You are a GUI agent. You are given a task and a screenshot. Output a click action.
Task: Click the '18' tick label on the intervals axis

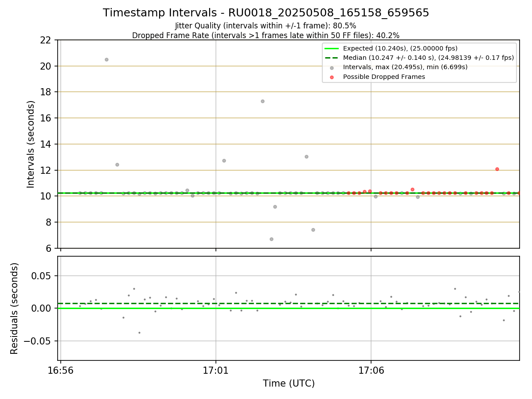click(46, 92)
